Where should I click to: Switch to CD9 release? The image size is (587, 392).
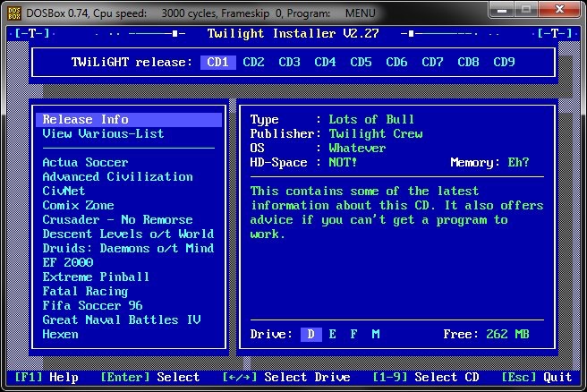504,62
